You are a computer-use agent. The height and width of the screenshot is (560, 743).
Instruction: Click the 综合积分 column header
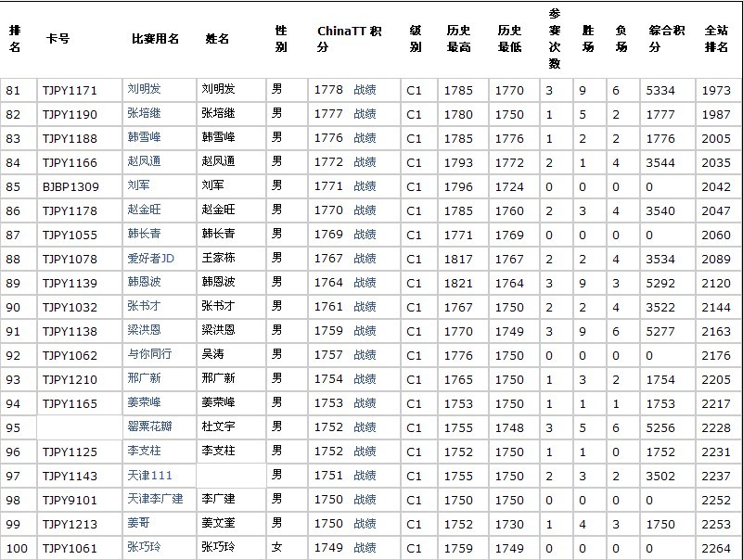[x=667, y=39]
